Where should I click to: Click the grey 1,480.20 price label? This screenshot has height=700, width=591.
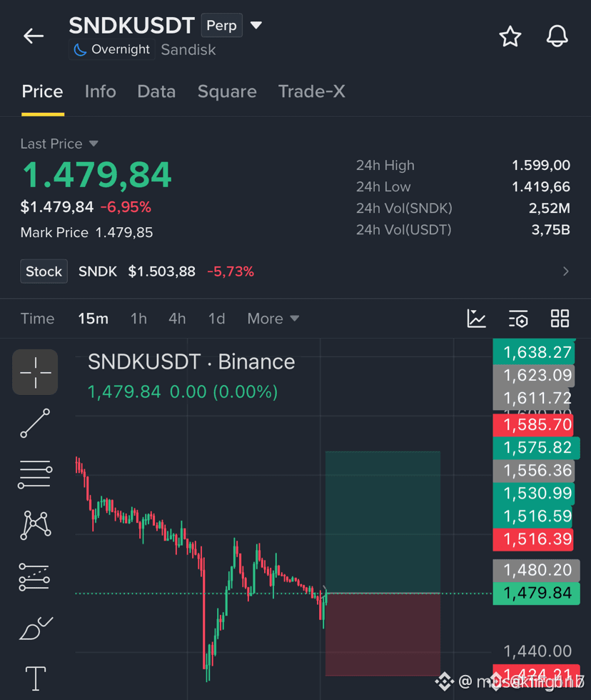tap(537, 570)
